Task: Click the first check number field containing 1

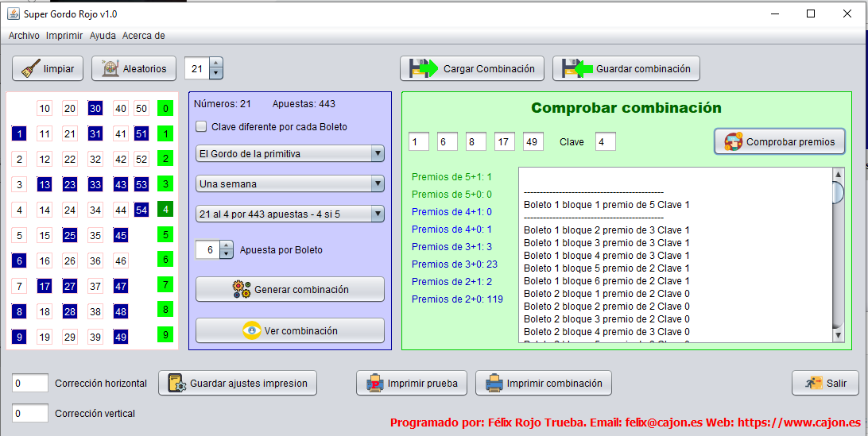Action: point(419,141)
